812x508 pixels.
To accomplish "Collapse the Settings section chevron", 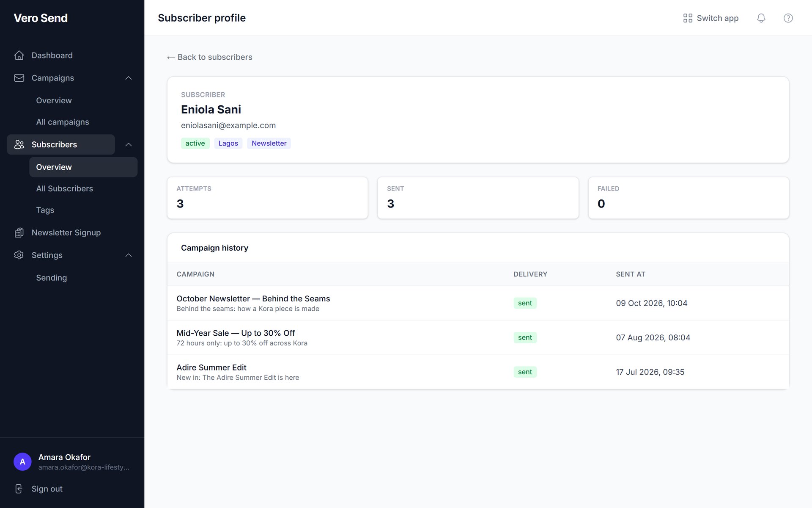I will pyautogui.click(x=129, y=255).
